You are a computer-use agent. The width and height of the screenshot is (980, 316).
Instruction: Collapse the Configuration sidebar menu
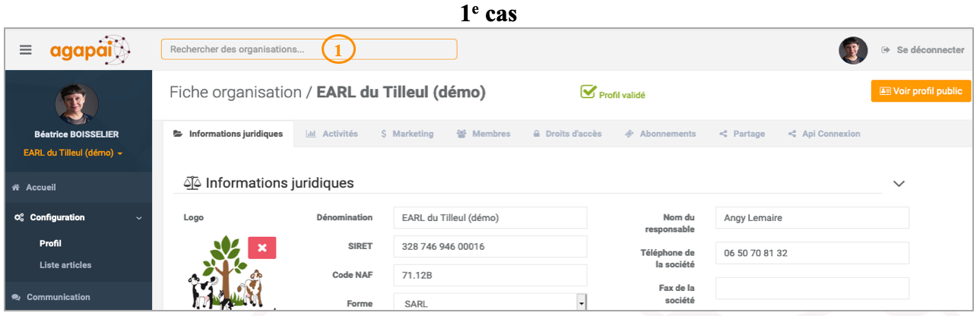[138, 218]
